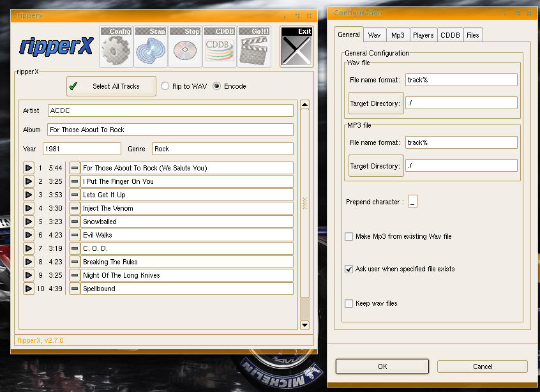Open the Wav tab in Configuration
This screenshot has height=392, width=540.
click(374, 35)
